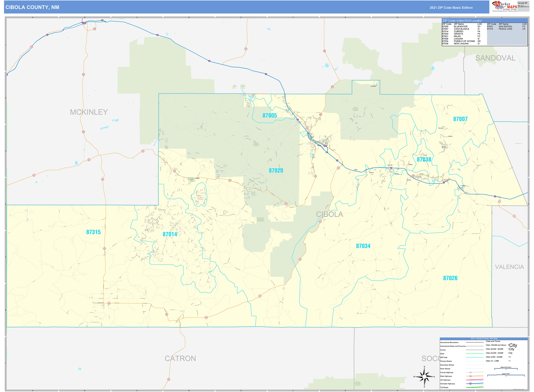Screen dimensions: 534x392
Task: Click the green State line swatch in legend
Action: (x=475, y=354)
